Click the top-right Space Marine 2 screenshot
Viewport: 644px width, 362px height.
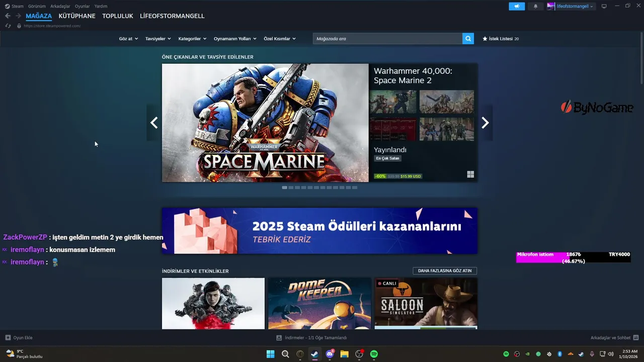point(447,102)
